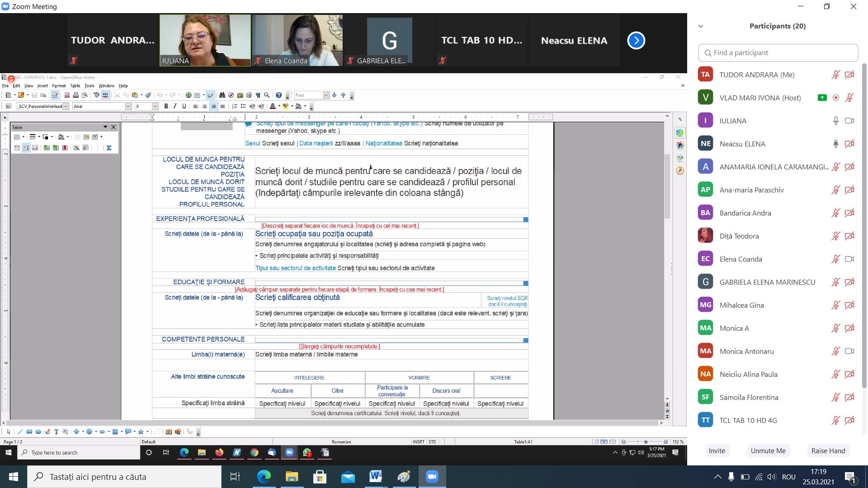Click the Bold formatting icon
Viewport: 868px width, 488px height.
(166, 106)
